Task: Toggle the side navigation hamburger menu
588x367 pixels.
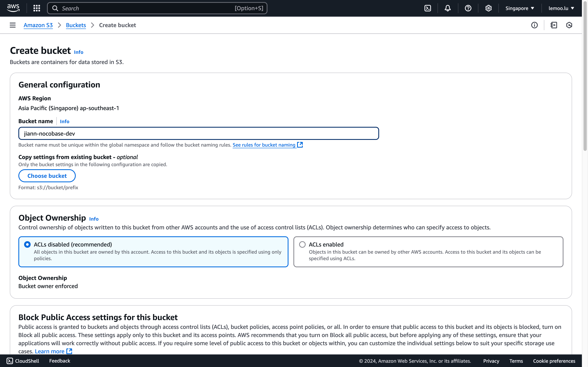Action: coord(13,25)
